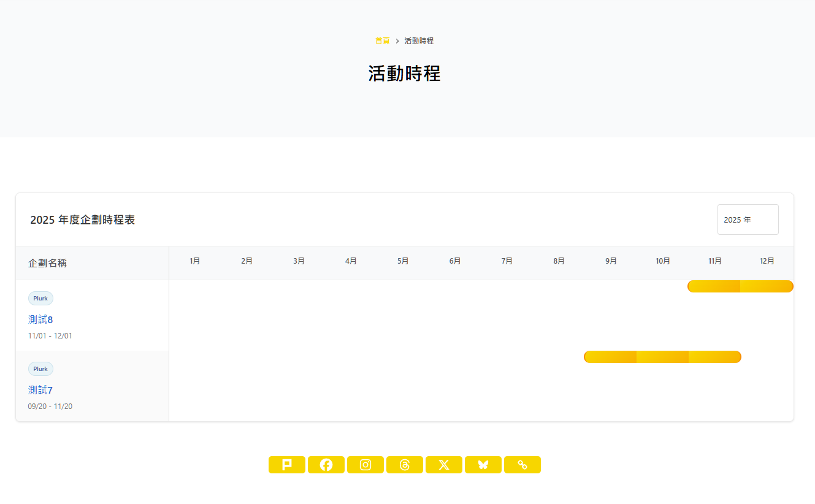Click the 企劃名稱 column header
This screenshot has height=504, width=815.
(x=47, y=263)
